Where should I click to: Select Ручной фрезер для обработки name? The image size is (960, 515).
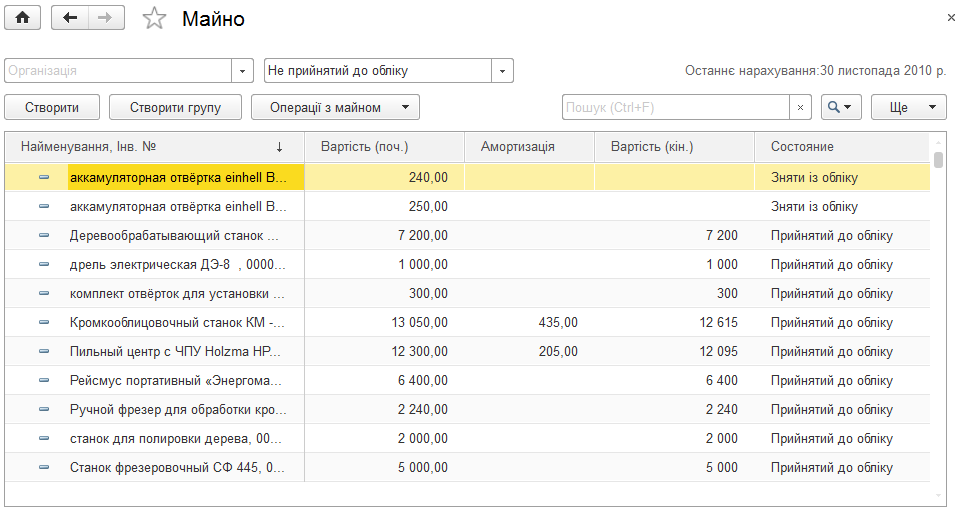(178, 410)
